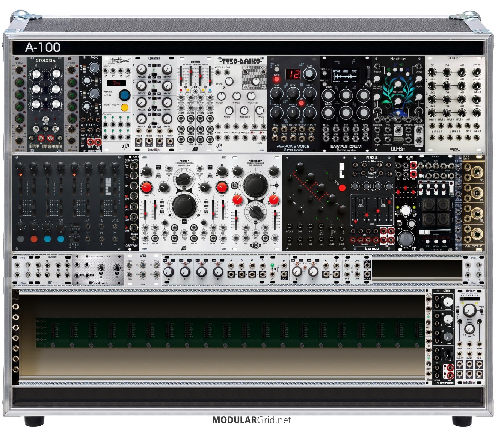The image size is (504, 428).
Task: Click the PERKONS VOICE module name
Action: 293,146
